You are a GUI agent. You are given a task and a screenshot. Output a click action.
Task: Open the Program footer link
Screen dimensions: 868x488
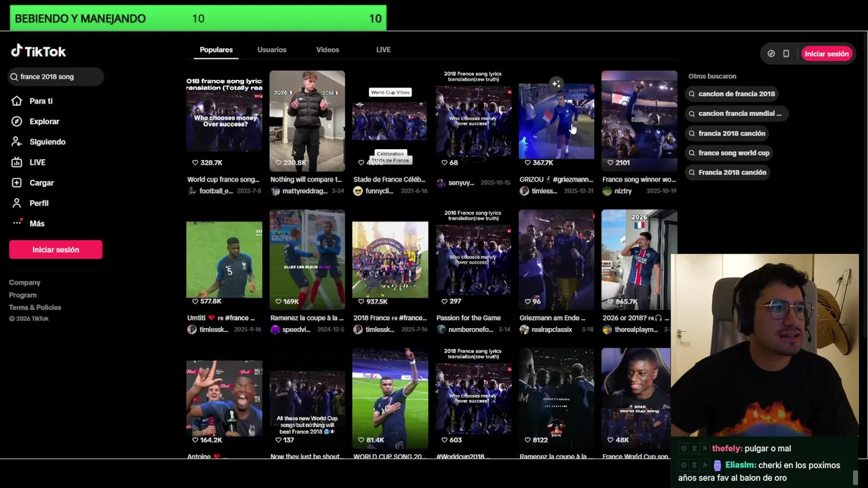22,295
